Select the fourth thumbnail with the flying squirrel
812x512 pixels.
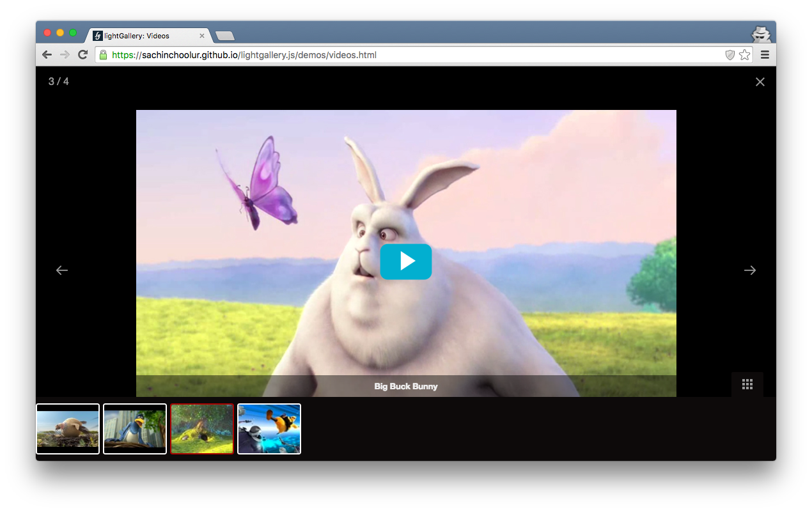(x=269, y=429)
